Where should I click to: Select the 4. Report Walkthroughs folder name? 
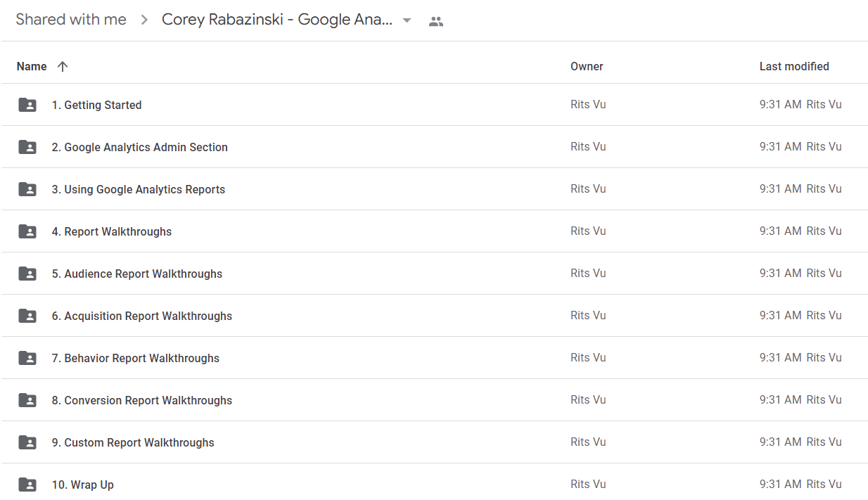pyautogui.click(x=112, y=231)
